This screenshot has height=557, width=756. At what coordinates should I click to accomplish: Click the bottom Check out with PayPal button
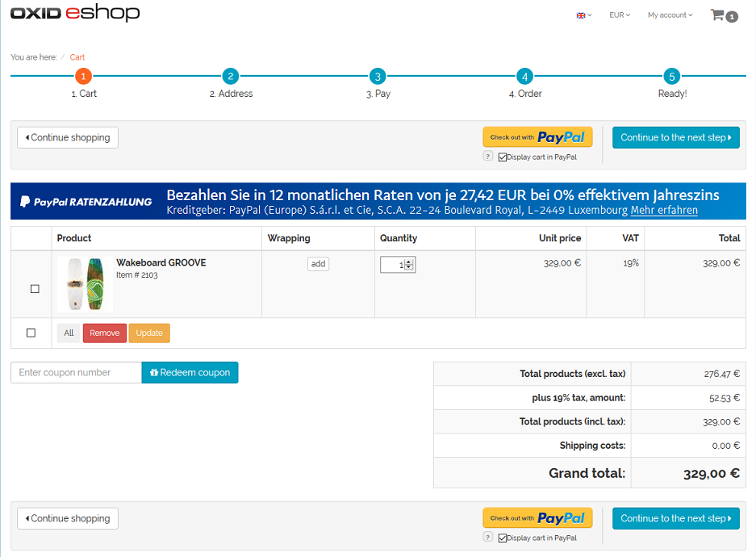click(x=537, y=518)
